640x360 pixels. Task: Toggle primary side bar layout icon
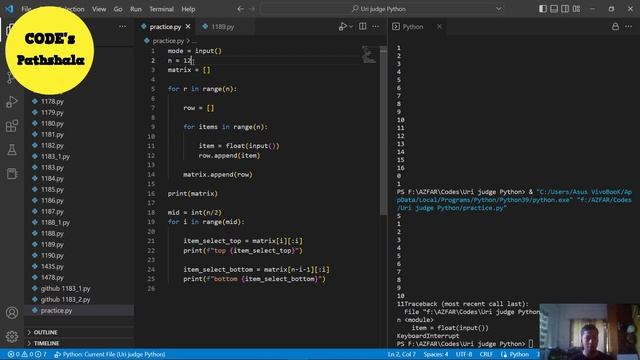[x=543, y=9]
